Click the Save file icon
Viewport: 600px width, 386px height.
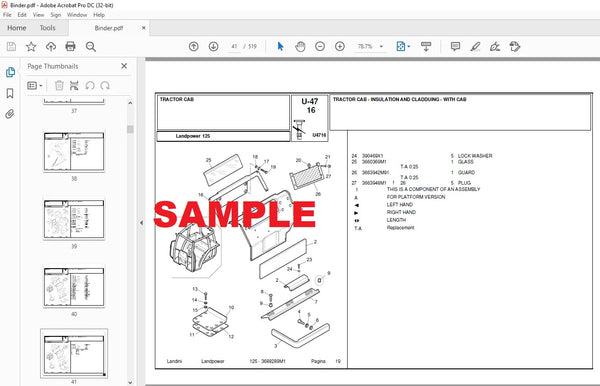(x=11, y=47)
